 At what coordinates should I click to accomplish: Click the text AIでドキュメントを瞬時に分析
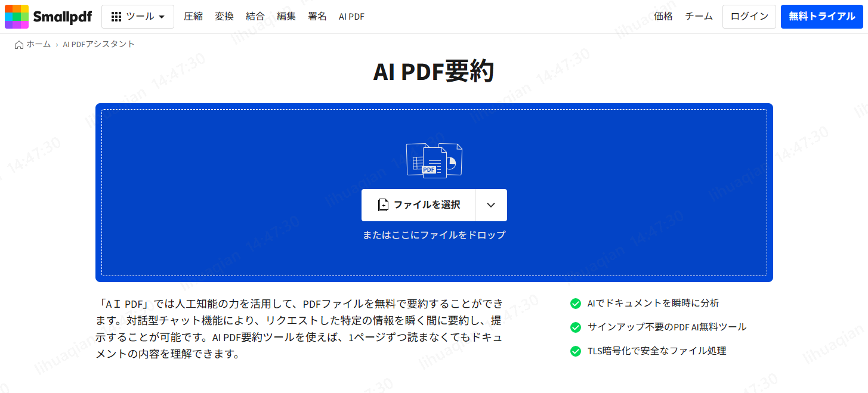click(x=653, y=303)
